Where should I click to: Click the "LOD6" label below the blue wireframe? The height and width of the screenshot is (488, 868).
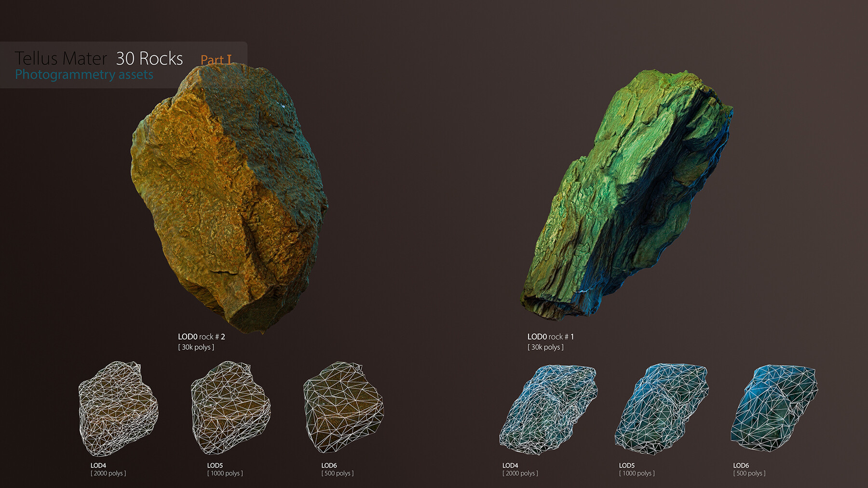tap(741, 465)
